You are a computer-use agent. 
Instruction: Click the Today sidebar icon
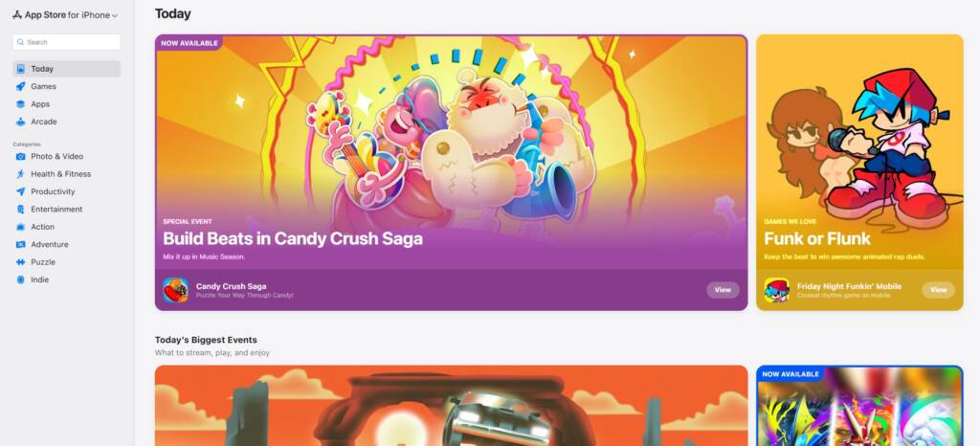coord(21,69)
